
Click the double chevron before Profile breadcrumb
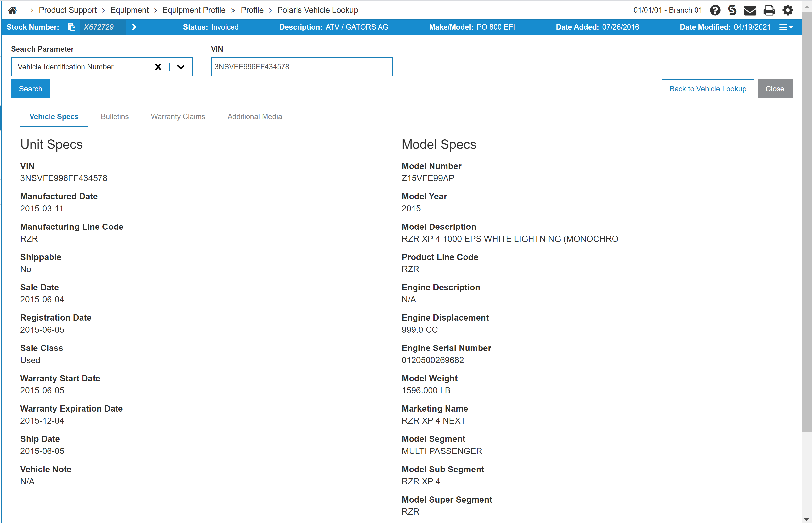pyautogui.click(x=233, y=11)
